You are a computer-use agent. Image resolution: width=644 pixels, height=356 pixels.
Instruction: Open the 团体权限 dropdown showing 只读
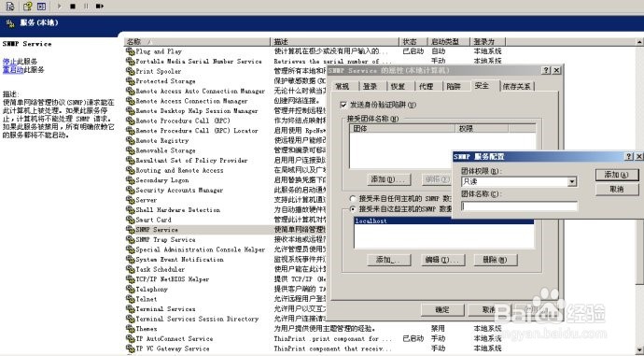(x=572, y=181)
